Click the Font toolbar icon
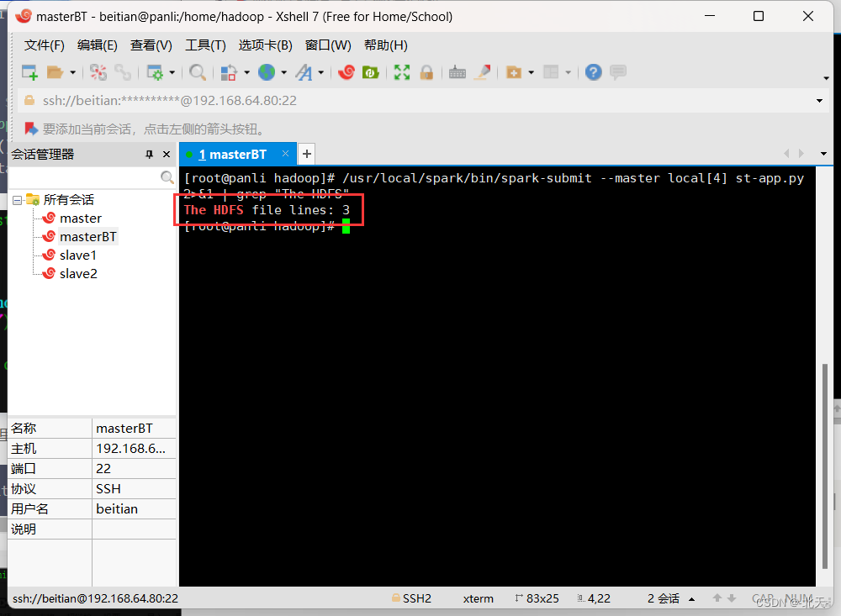This screenshot has height=616, width=841. [x=304, y=71]
